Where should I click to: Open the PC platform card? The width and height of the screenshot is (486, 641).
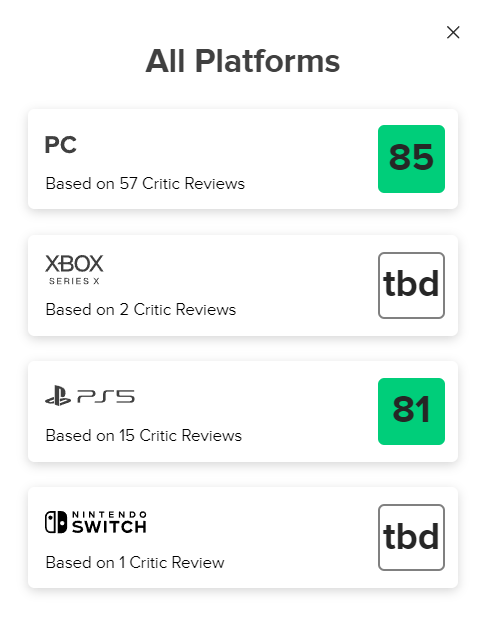243,159
